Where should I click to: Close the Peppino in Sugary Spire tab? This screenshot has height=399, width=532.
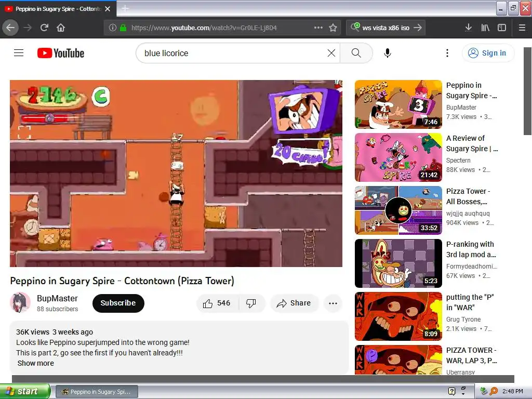108,9
